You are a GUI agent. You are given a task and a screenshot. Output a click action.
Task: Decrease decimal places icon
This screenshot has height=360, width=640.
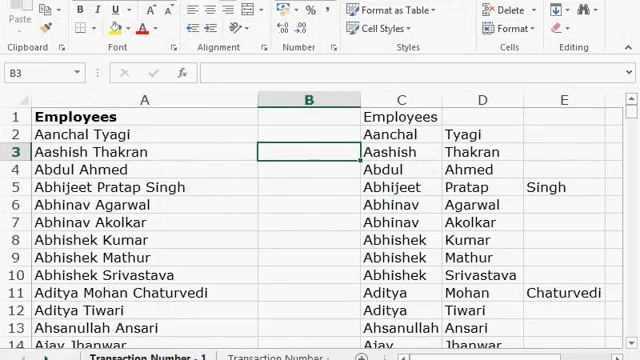pos(300,28)
